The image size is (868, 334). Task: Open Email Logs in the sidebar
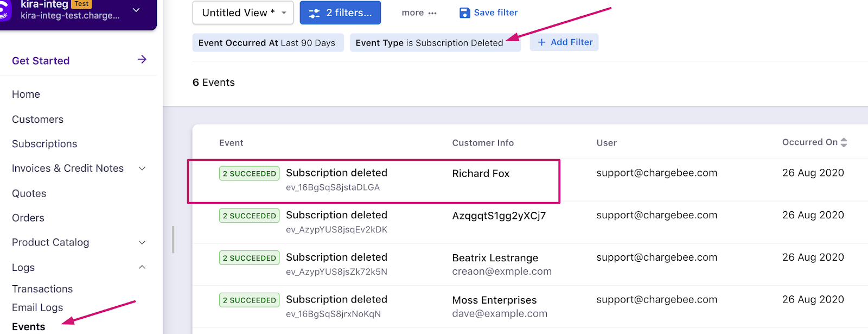point(37,307)
